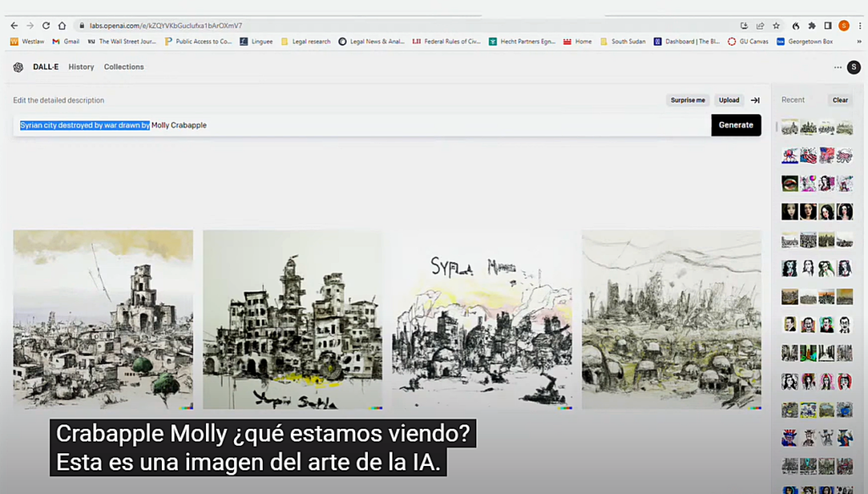This screenshot has width=868, height=494.
Task: Open the DALL·E home tab
Action: [46, 67]
